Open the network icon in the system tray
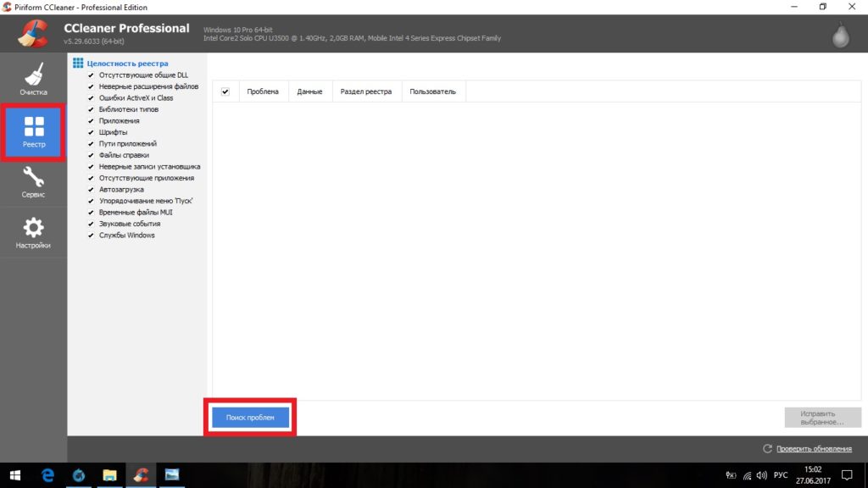Screen dimensions: 868x488 (748, 475)
